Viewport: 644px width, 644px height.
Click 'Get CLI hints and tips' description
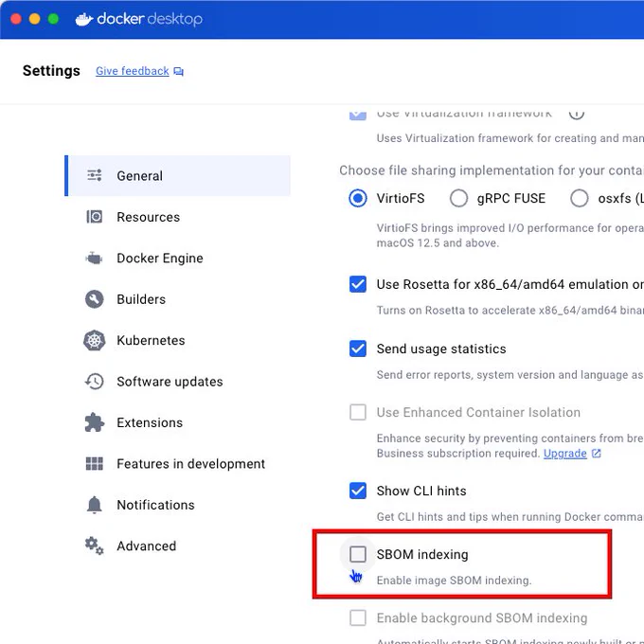click(x=510, y=517)
